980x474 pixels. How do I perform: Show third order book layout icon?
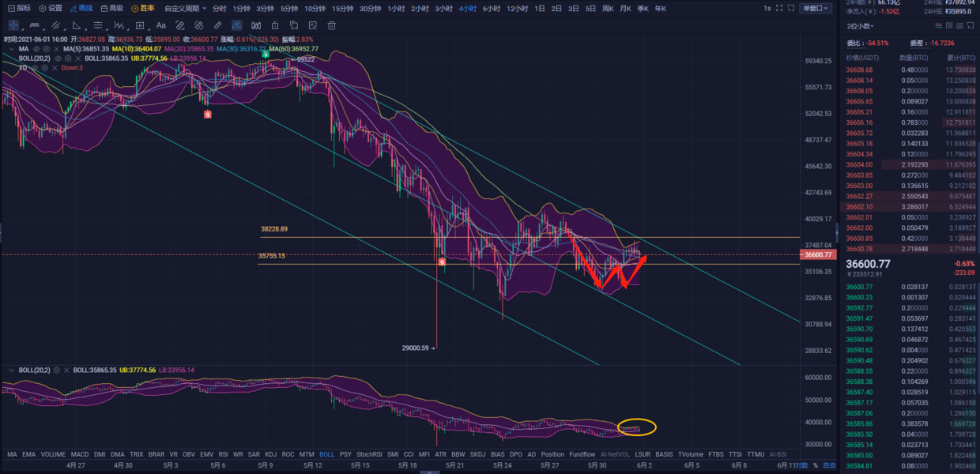(x=959, y=26)
